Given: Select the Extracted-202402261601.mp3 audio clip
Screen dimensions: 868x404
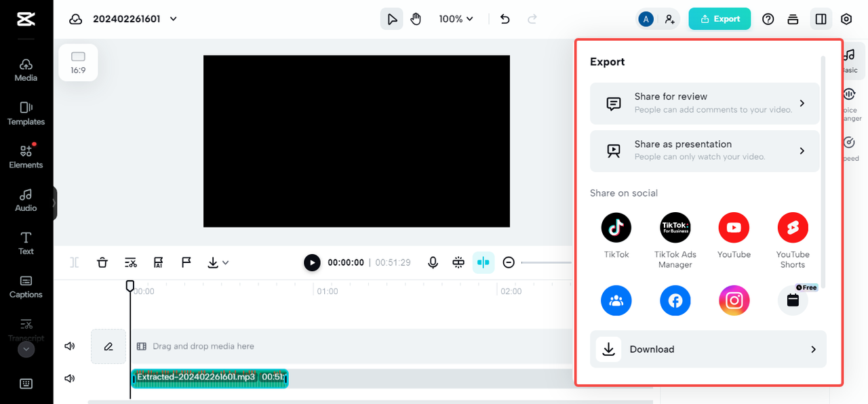Looking at the screenshot, I should (210, 378).
